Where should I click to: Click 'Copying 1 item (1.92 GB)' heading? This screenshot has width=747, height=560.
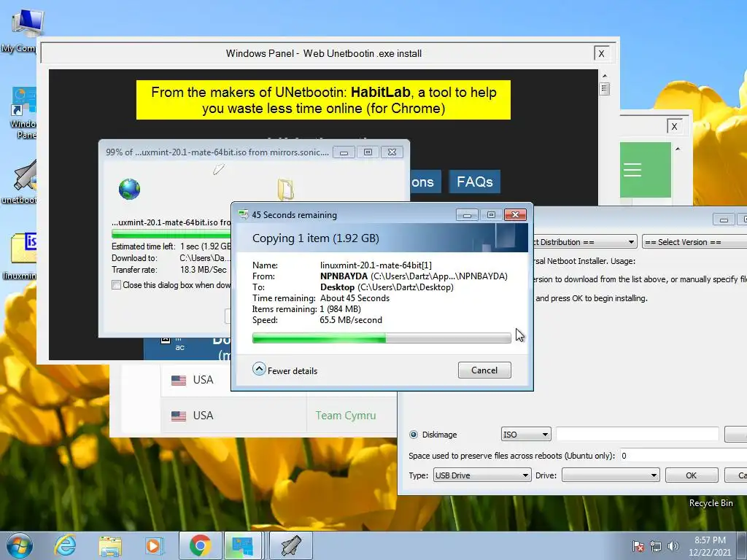315,238
